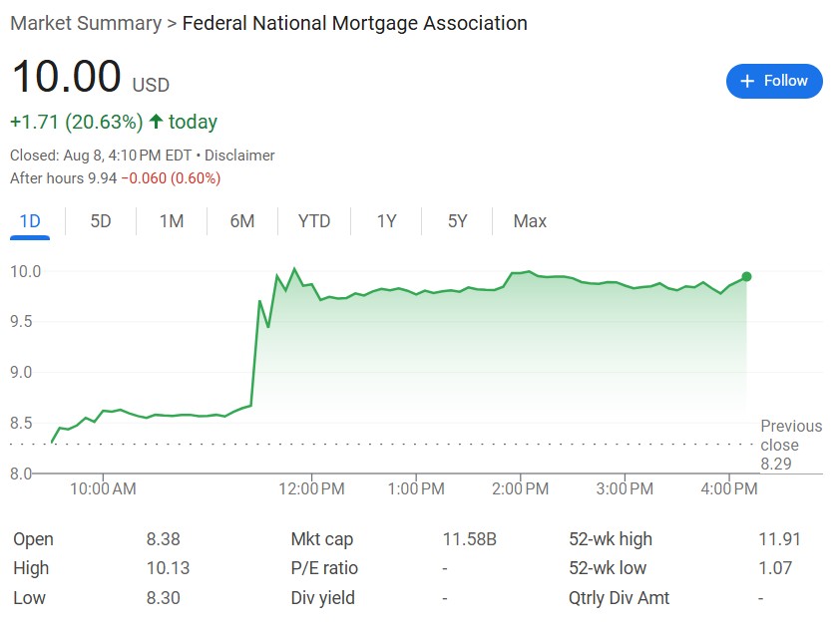Click the Previous close label on chart
This screenshot has width=840, height=631.
point(791,436)
